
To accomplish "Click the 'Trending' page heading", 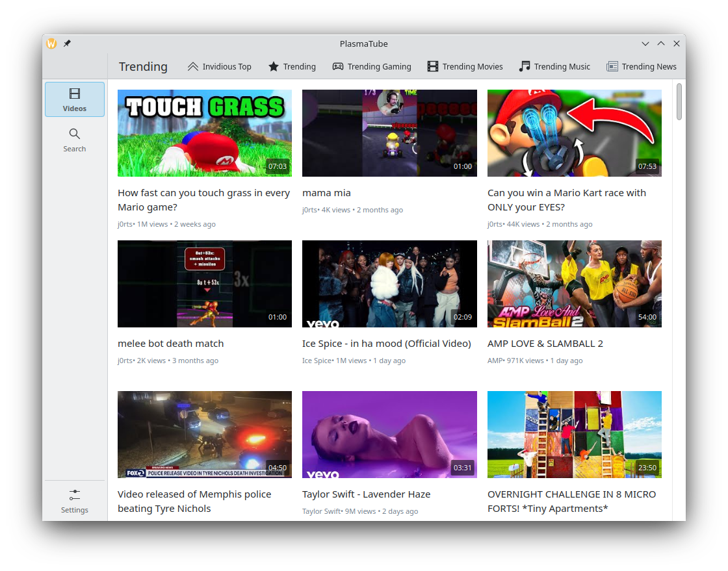I will point(143,66).
